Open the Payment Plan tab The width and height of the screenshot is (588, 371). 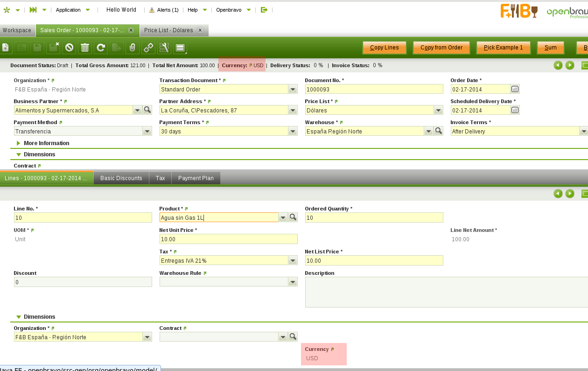[x=196, y=178]
